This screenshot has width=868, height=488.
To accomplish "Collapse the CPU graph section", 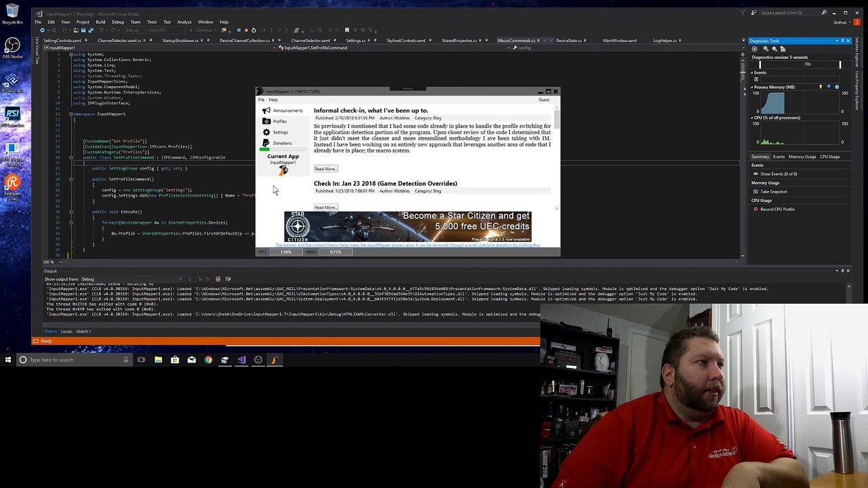I will click(x=752, y=118).
